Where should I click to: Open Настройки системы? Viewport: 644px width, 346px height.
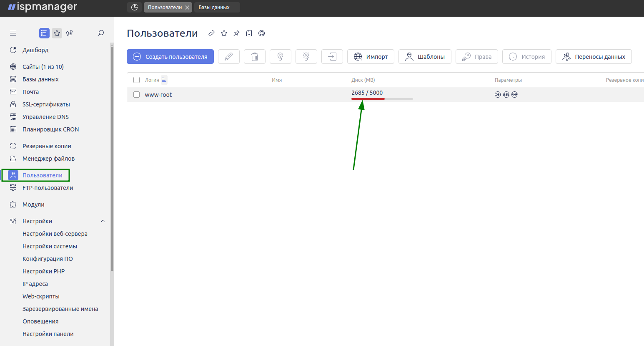(50, 246)
